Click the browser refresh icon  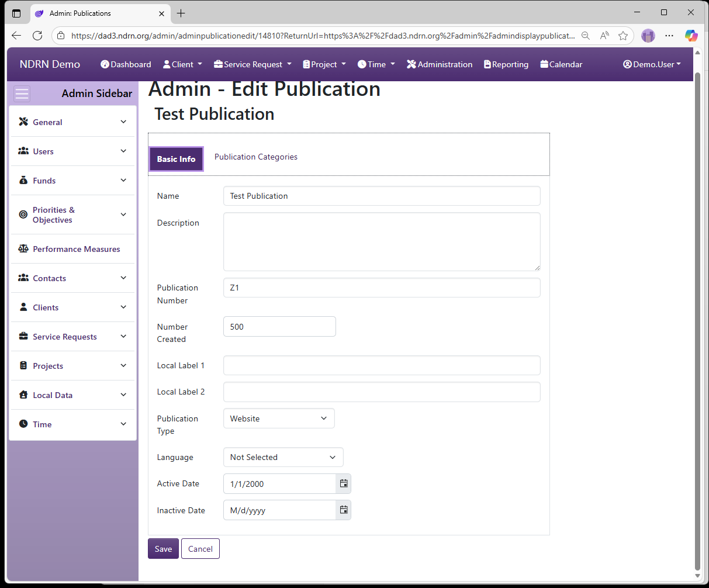(37, 36)
